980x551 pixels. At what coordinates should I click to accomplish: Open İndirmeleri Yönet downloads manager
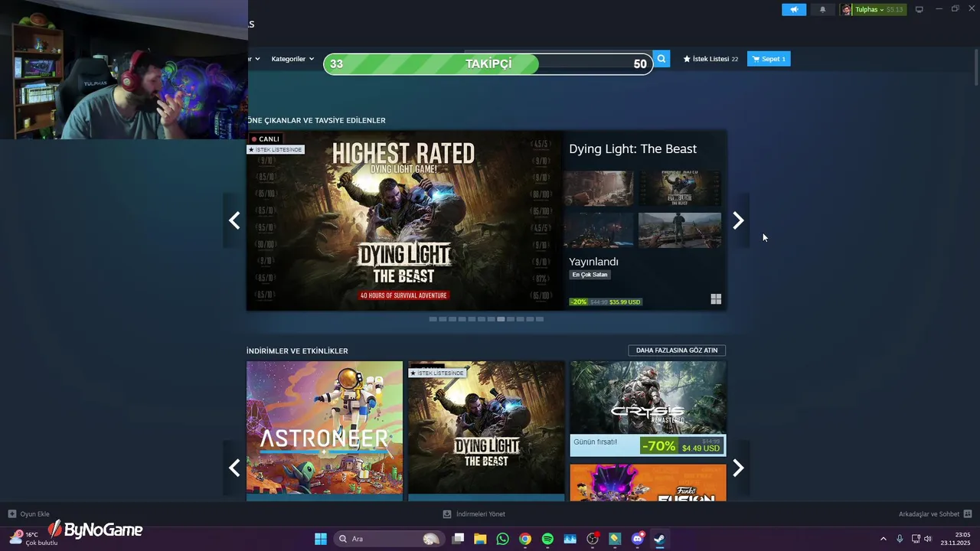tap(474, 514)
